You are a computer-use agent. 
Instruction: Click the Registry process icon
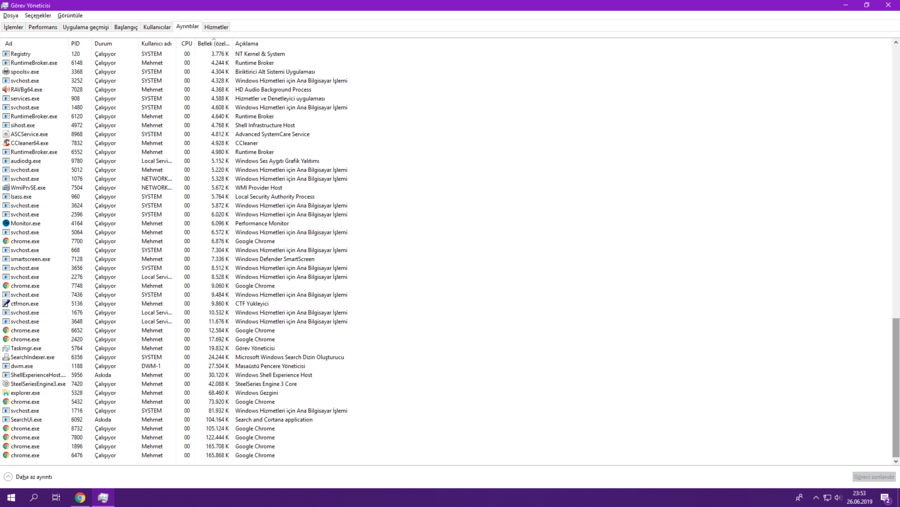[x=6, y=54]
